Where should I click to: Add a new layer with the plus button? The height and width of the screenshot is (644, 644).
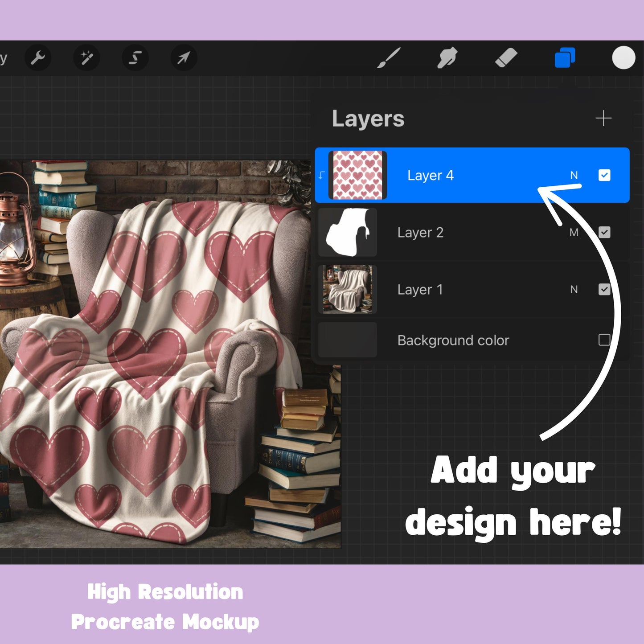604,118
